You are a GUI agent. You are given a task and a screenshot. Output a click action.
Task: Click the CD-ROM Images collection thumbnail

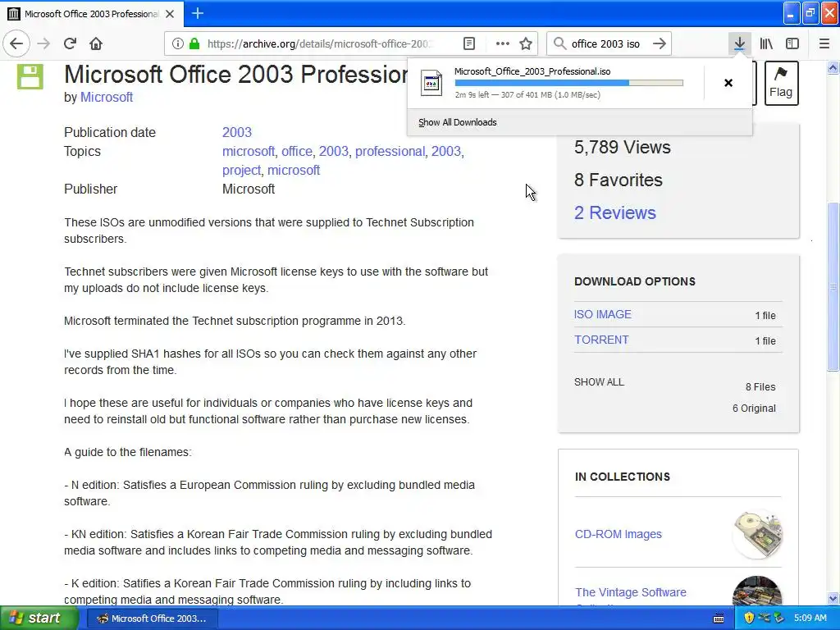point(757,534)
